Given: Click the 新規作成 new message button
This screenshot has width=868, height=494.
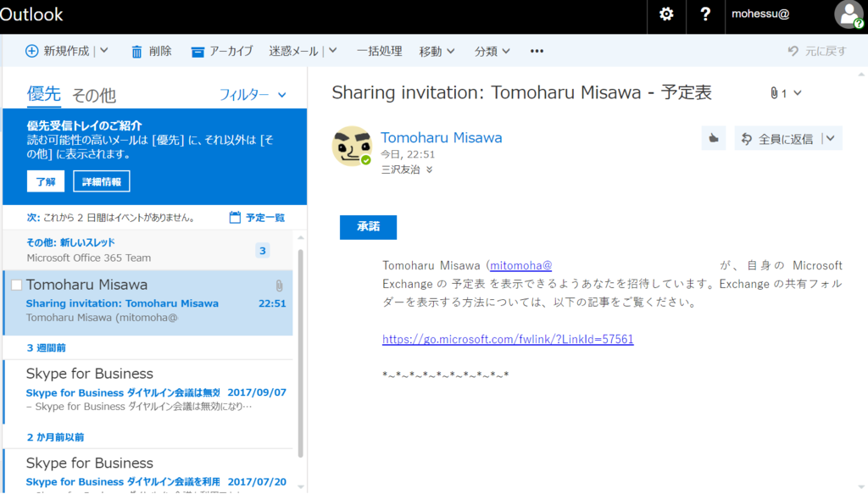Looking at the screenshot, I should pyautogui.click(x=57, y=52).
